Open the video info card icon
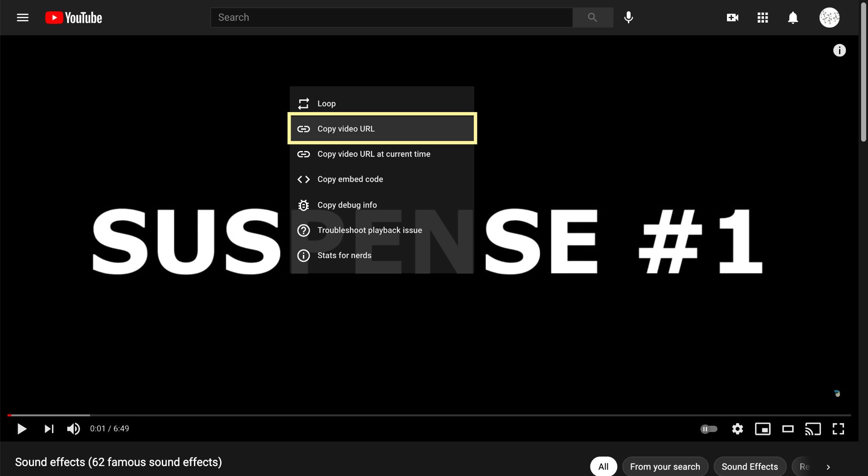 click(839, 50)
